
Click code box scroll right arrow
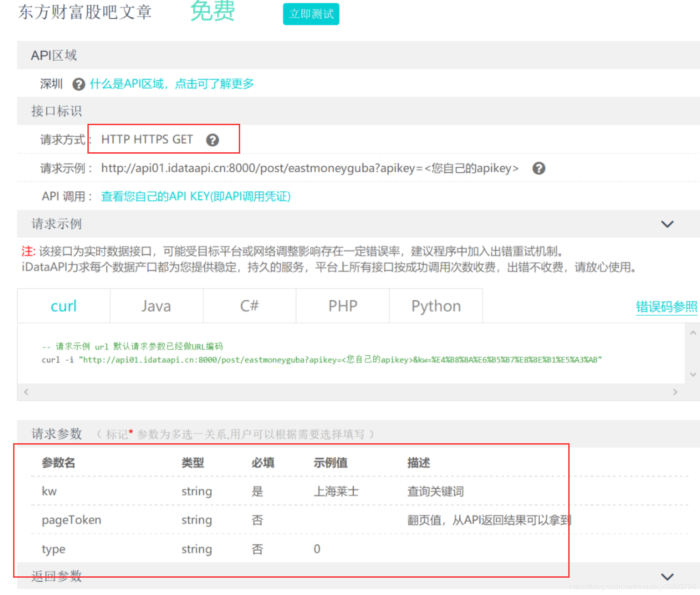675,392
